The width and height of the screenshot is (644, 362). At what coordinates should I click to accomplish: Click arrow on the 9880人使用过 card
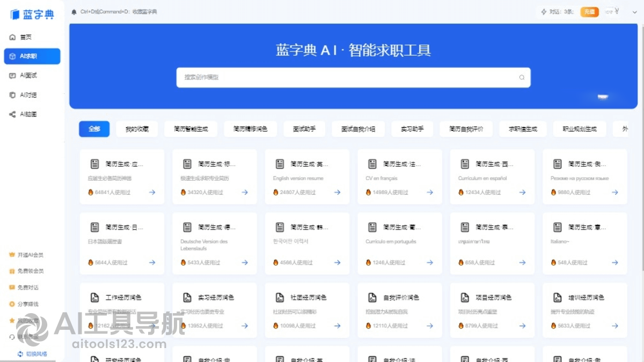[x=615, y=193]
